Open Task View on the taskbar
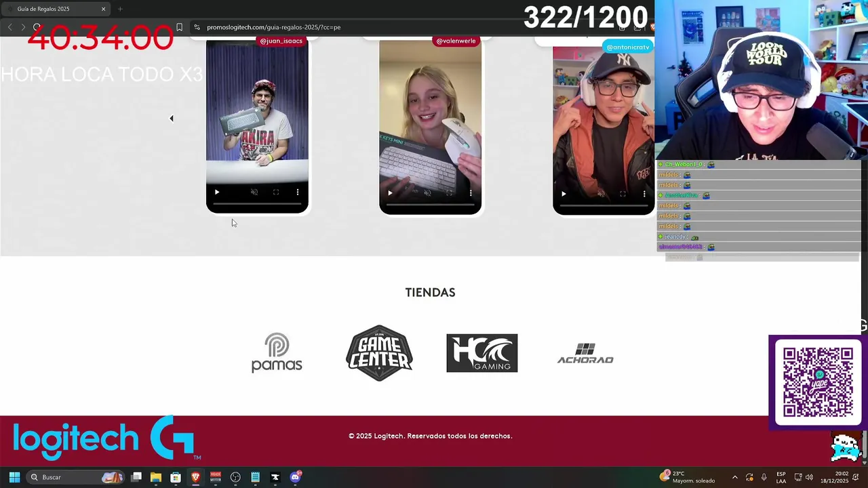This screenshot has width=868, height=488. pyautogui.click(x=136, y=477)
